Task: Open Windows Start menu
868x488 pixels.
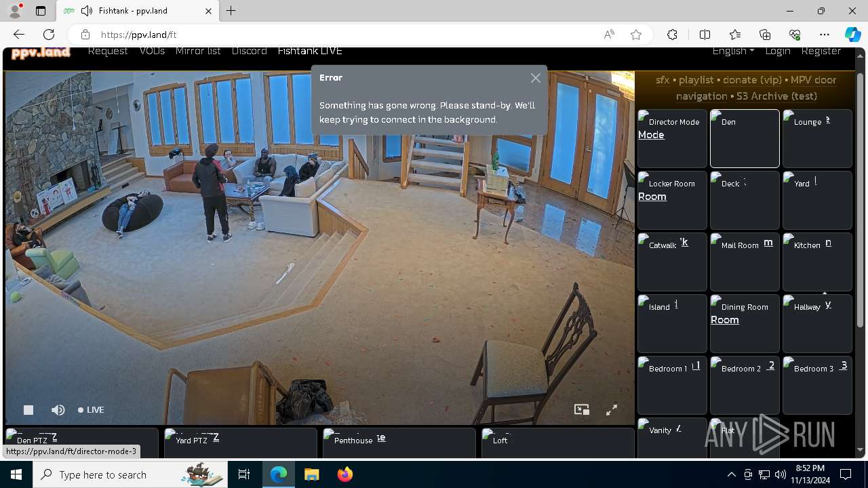Action: 16,474
